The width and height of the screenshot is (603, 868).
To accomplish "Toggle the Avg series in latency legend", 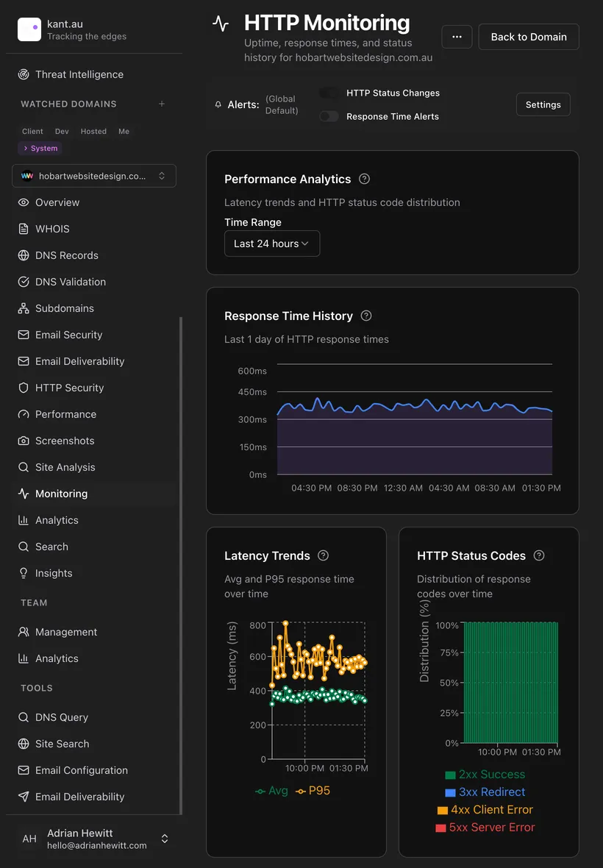I will point(271,791).
